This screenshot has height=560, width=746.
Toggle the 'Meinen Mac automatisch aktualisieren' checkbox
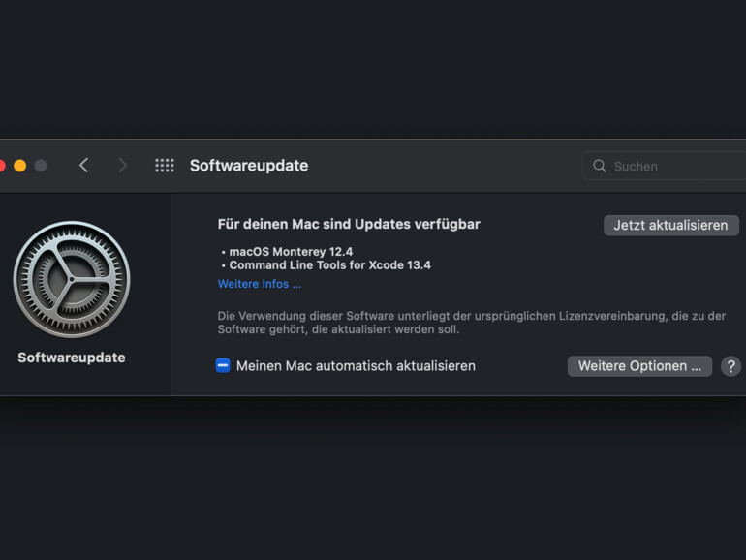(x=223, y=365)
